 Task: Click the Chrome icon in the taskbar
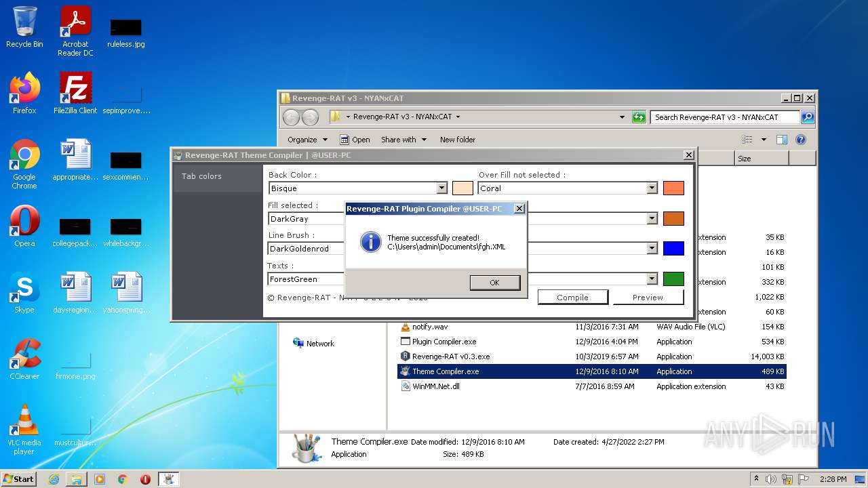pyautogui.click(x=123, y=479)
